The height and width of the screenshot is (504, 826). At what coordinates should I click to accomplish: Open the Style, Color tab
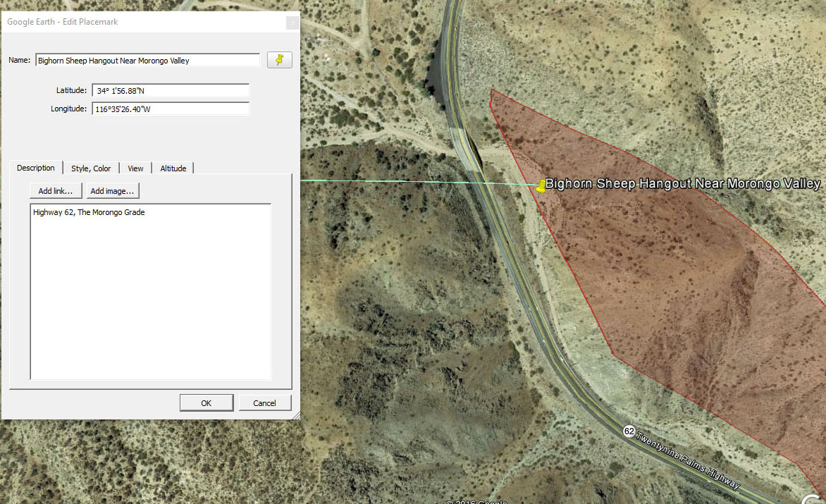pyautogui.click(x=91, y=168)
